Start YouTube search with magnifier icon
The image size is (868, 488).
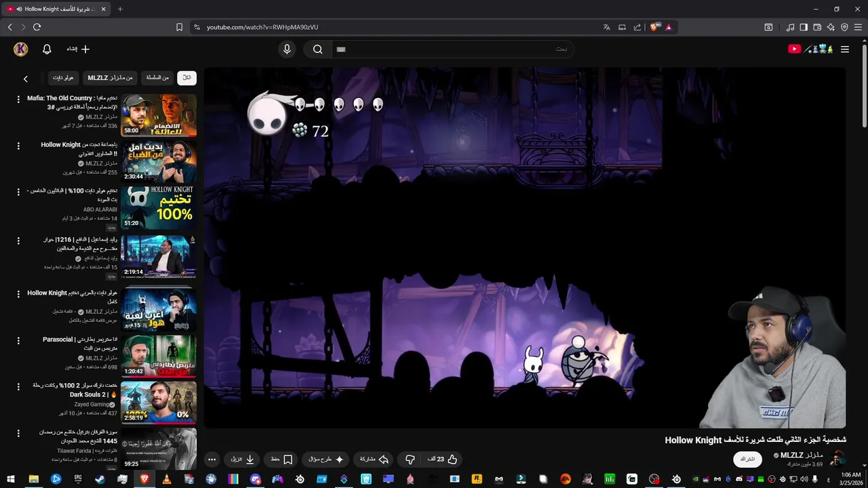coord(317,49)
